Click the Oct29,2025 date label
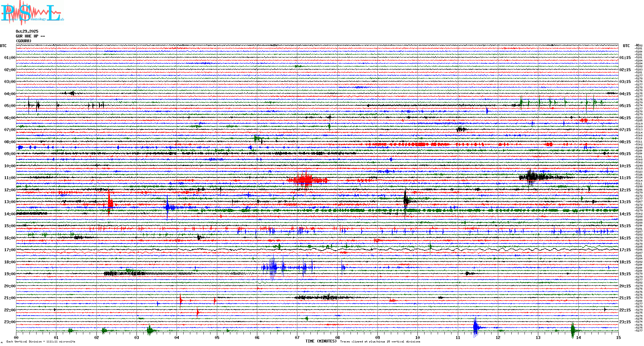This screenshot has width=644, height=346. click(27, 31)
